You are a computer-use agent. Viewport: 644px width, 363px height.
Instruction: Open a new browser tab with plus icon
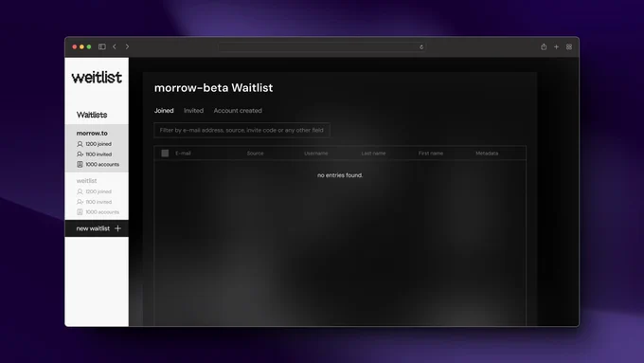[x=557, y=46]
